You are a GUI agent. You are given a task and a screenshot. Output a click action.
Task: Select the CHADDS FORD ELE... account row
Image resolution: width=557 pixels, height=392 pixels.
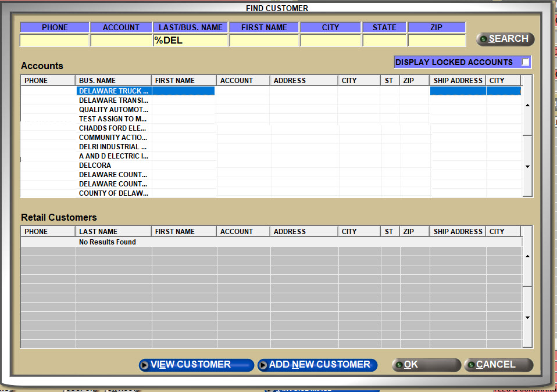[113, 128]
